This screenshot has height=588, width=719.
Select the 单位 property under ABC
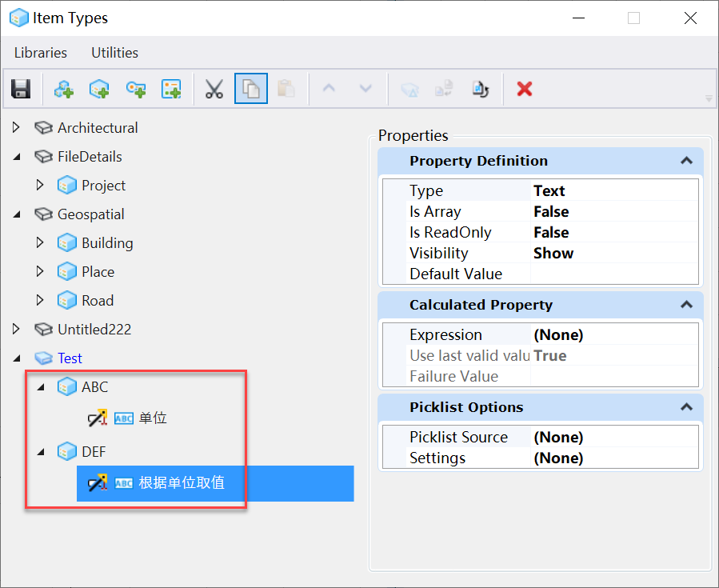pos(152,418)
